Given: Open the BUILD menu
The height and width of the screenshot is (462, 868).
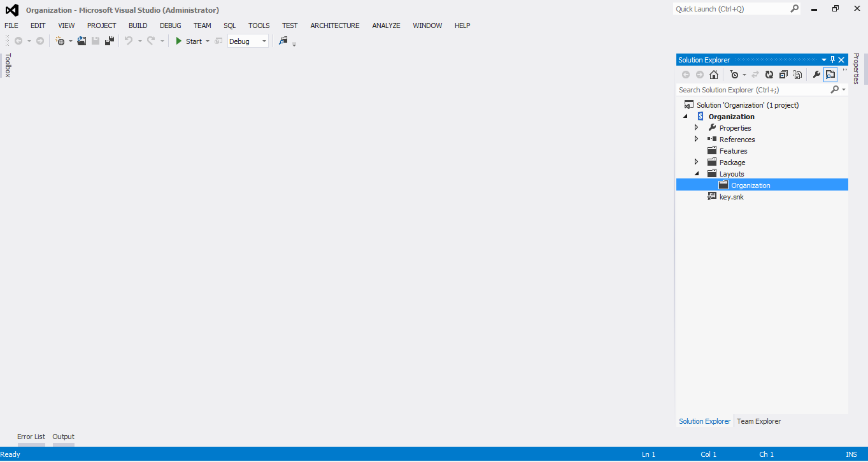Looking at the screenshot, I should tap(138, 25).
